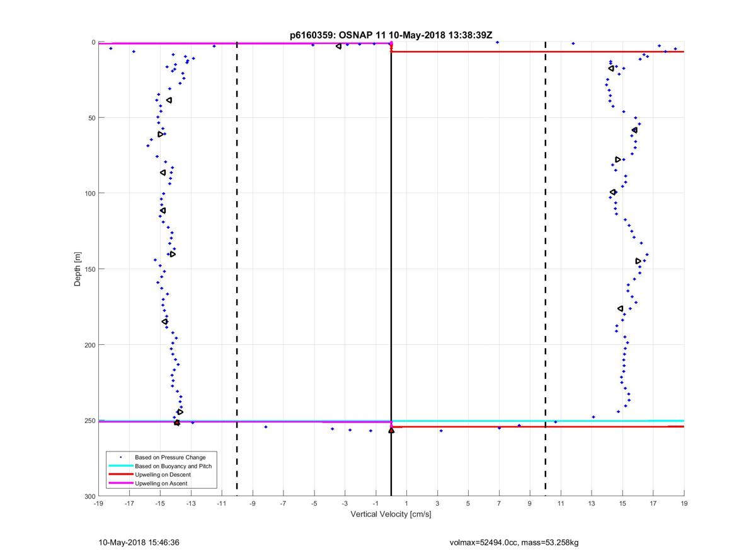Select the 'Vertical Velocity [cm/s]' x-axis label

pyautogui.click(x=391, y=514)
